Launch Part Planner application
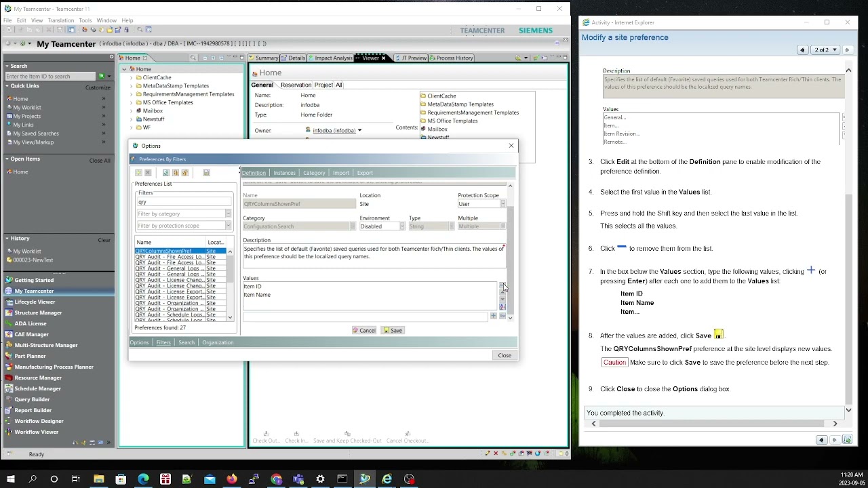The width and height of the screenshot is (868, 488). tap(30, 356)
